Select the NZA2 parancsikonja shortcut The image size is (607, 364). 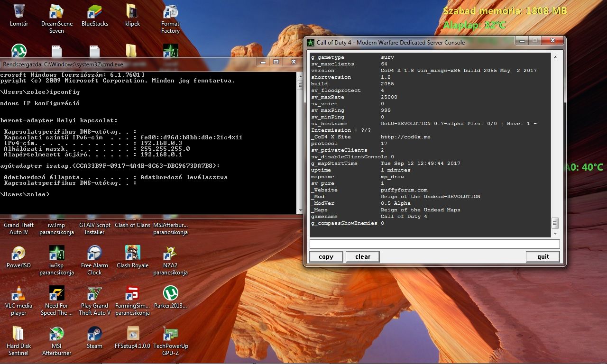[x=170, y=260]
